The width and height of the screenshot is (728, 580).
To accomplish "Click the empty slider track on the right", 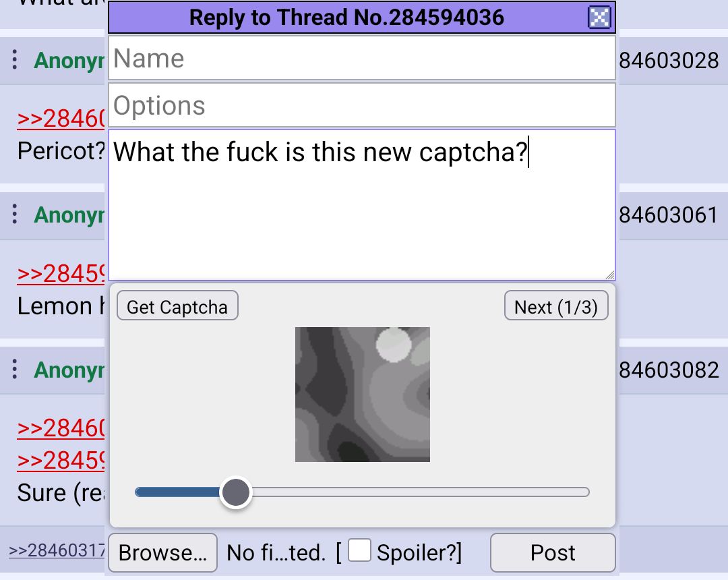I will tap(420, 492).
